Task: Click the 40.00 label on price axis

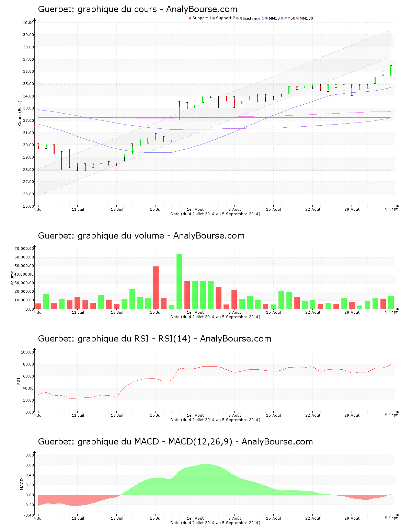Action: pos(28,23)
